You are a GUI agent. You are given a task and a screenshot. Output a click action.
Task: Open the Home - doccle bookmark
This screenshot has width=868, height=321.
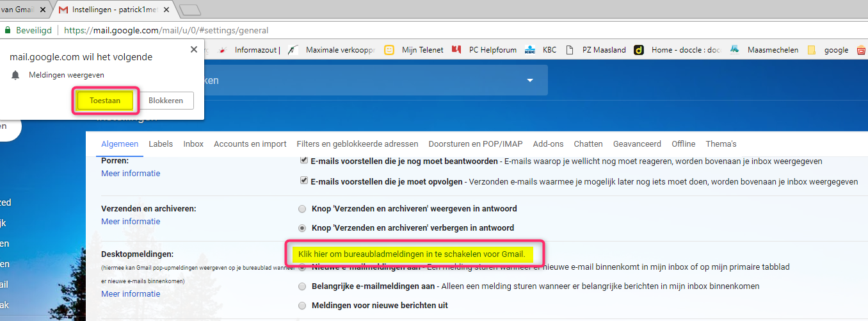point(678,49)
